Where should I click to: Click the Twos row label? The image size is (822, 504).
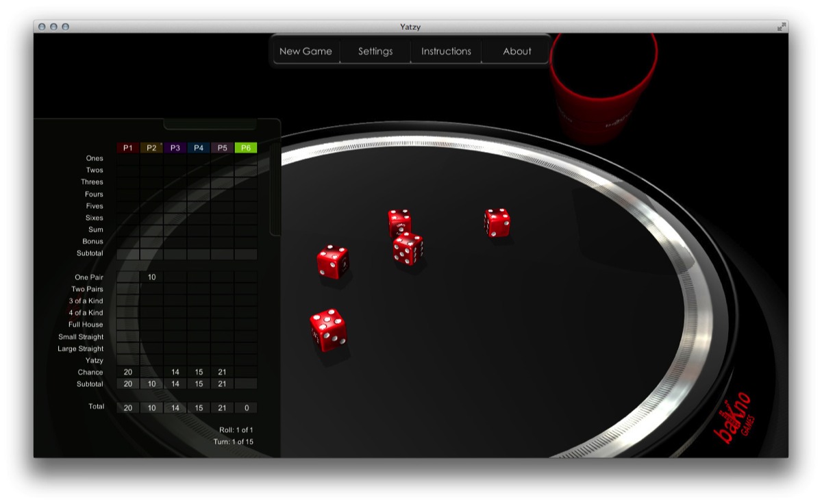pyautogui.click(x=95, y=171)
